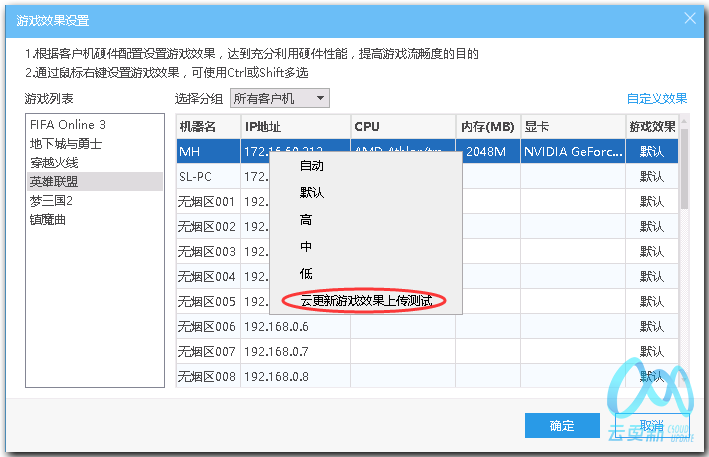Click 默认 effect cell in 无烟区006 row
The image size is (709, 457).
pyautogui.click(x=652, y=326)
